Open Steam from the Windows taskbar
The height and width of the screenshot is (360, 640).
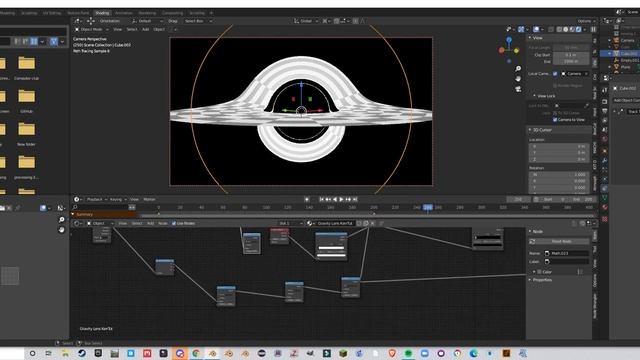[82, 353]
